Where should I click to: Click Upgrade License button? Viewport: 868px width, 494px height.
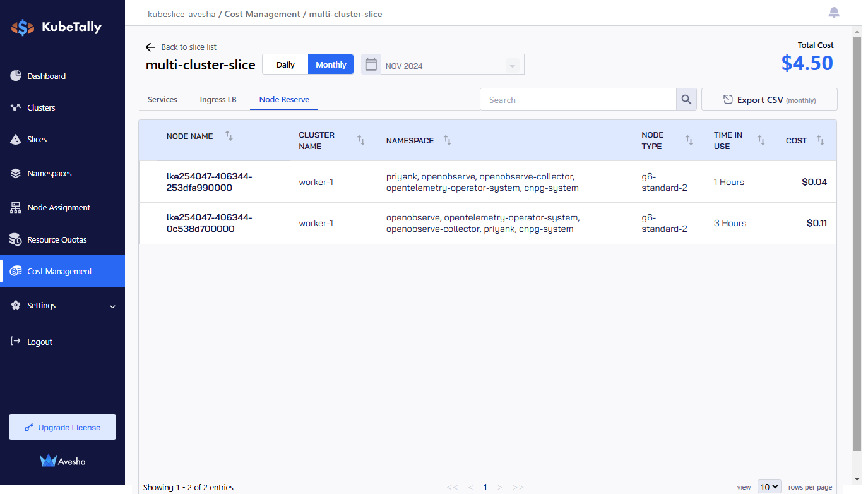[x=62, y=427]
